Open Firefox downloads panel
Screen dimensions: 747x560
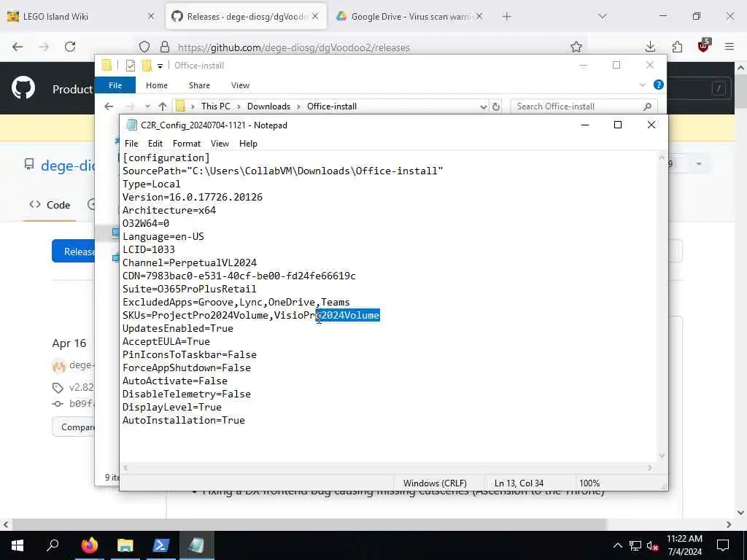point(650,47)
